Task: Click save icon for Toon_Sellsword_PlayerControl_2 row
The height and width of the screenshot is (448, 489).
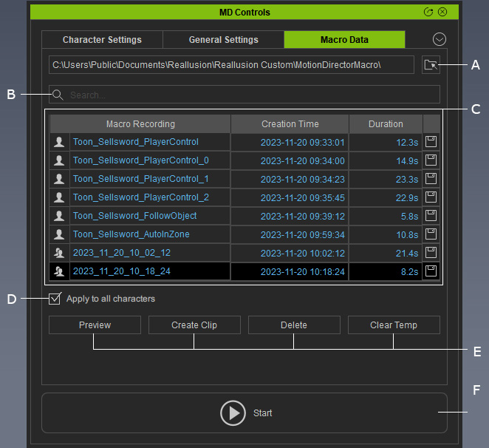Action: (431, 197)
